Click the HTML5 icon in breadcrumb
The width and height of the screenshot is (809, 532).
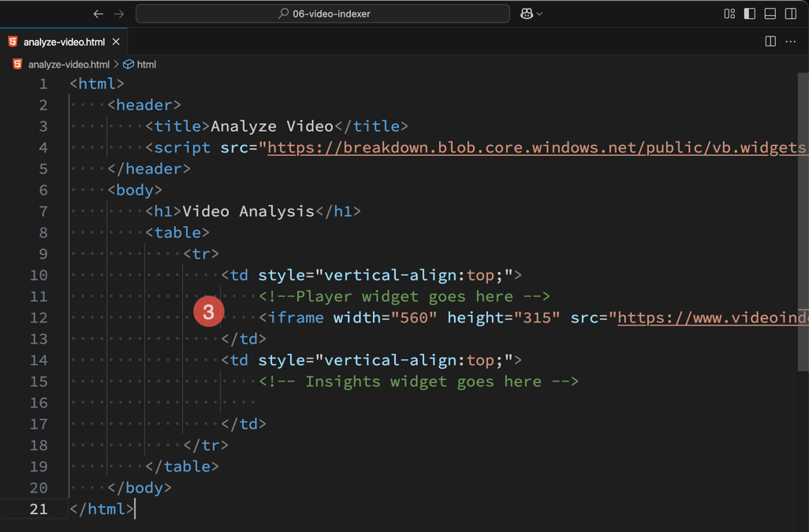coord(17,65)
